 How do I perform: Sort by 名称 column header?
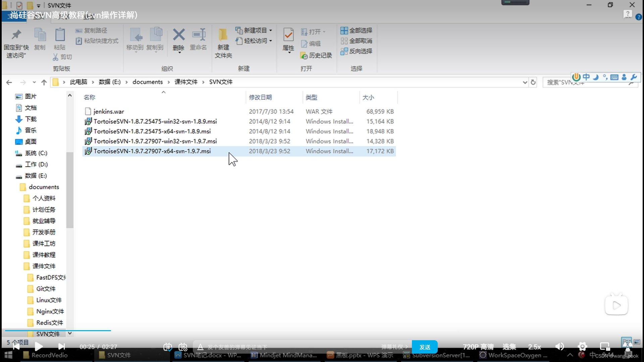90,98
